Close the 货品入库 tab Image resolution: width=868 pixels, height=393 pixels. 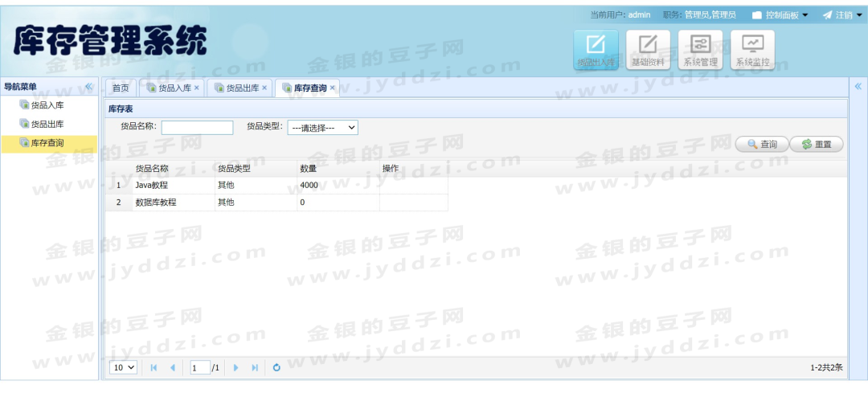(197, 88)
